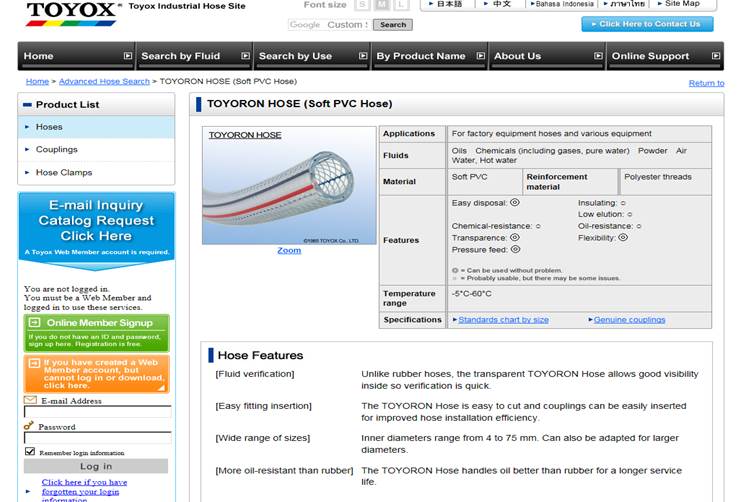Click arrow icon on About Us
The height and width of the screenshot is (502, 739).
[x=598, y=56]
